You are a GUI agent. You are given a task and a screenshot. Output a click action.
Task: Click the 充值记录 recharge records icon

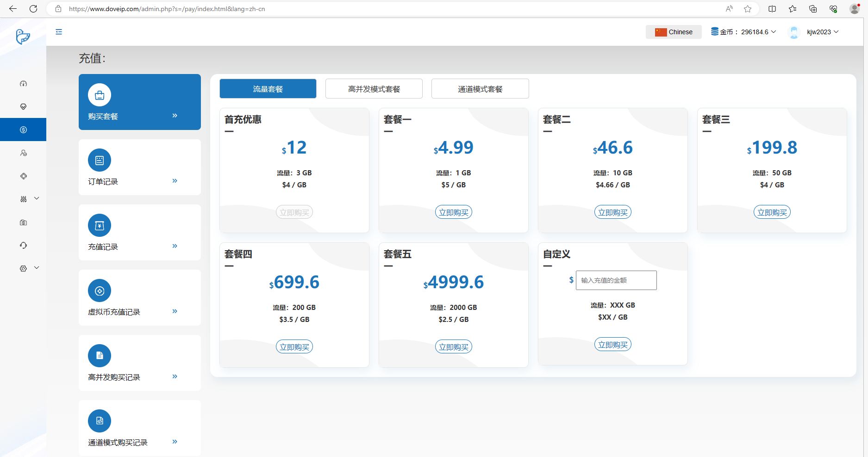[100, 226]
